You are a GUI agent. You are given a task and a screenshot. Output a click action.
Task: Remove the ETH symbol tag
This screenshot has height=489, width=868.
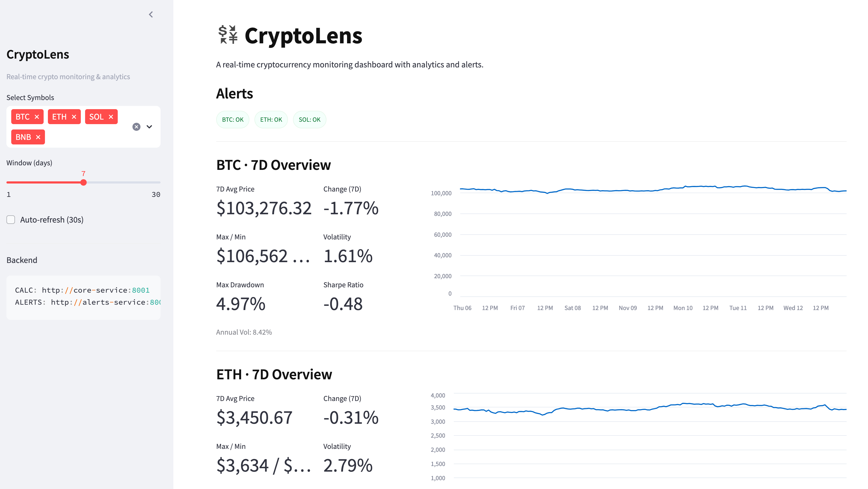click(74, 117)
